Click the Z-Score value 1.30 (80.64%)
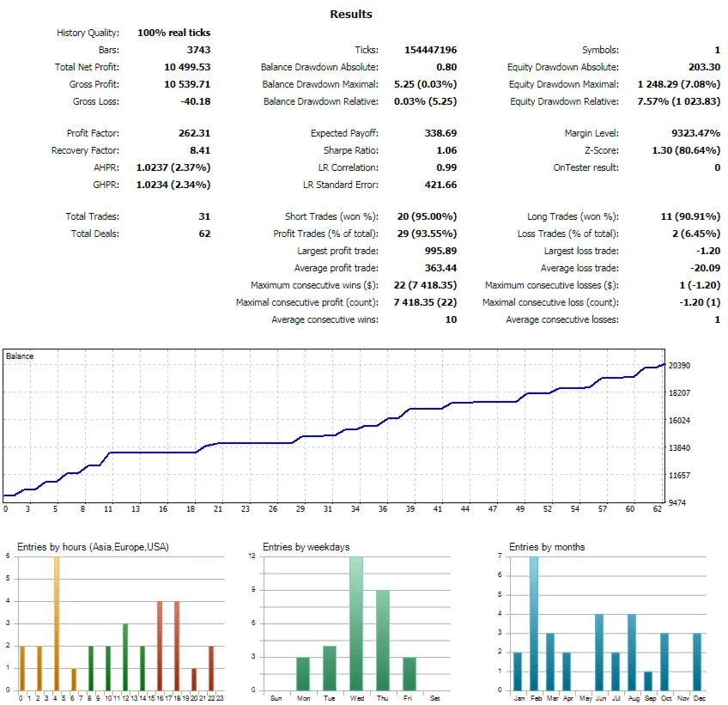 [686, 150]
